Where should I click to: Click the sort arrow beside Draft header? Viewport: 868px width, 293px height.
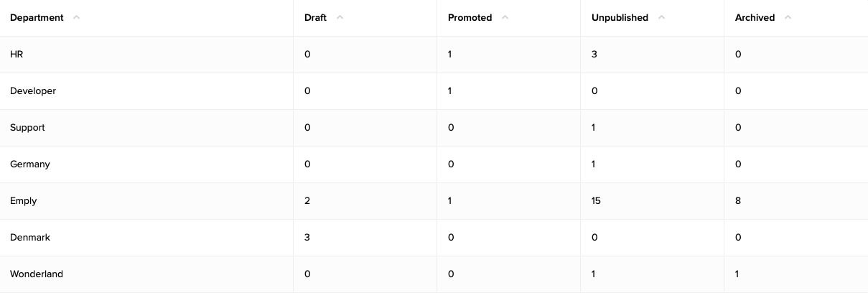pyautogui.click(x=340, y=18)
